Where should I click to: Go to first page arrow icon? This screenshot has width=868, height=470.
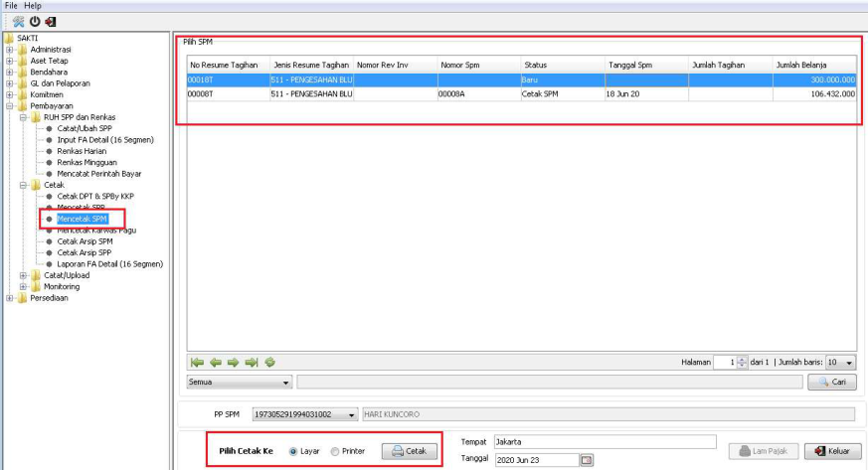(198, 363)
